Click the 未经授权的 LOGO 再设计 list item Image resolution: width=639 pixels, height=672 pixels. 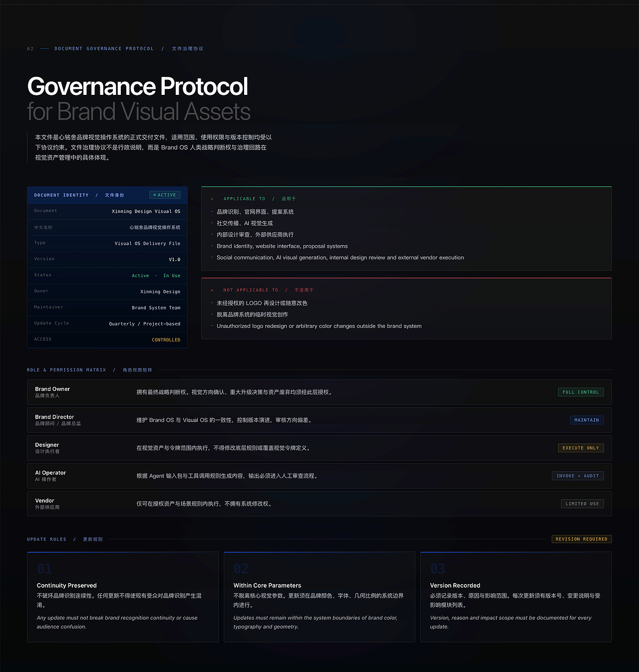coord(262,304)
